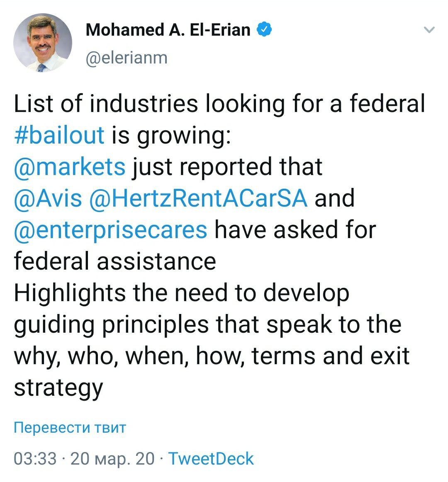Open the @enterprisecares mention
This screenshot has width=448, height=482.
coord(110,229)
